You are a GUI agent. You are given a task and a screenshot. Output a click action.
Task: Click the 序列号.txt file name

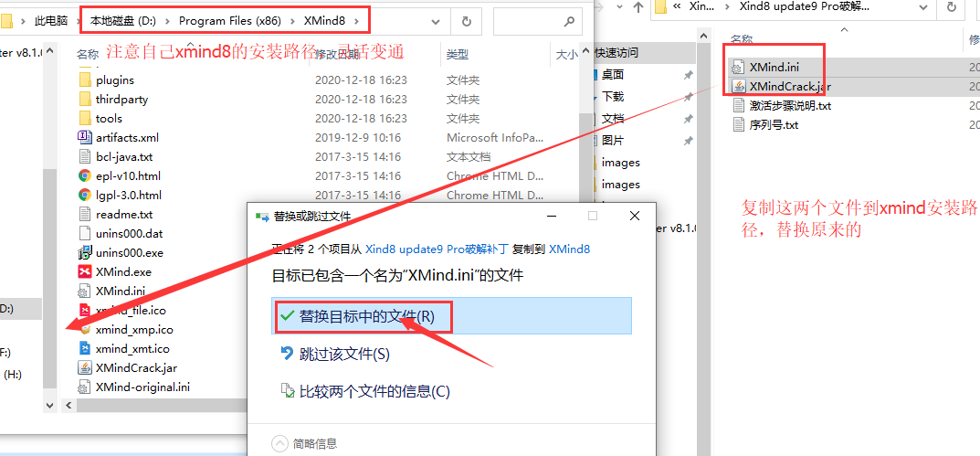tap(774, 125)
